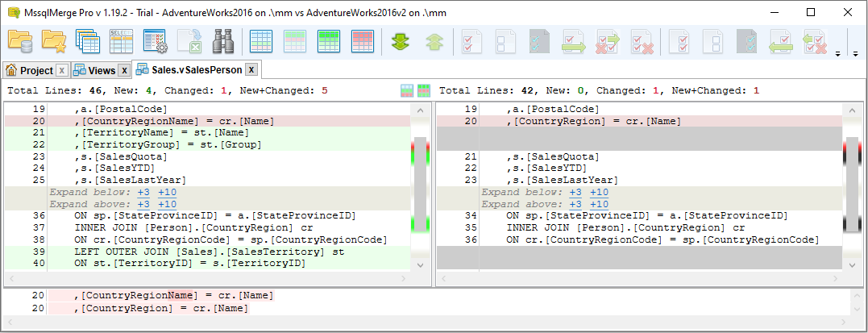Jump to next difference green down arrows
The image size is (868, 333).
pyautogui.click(x=401, y=42)
